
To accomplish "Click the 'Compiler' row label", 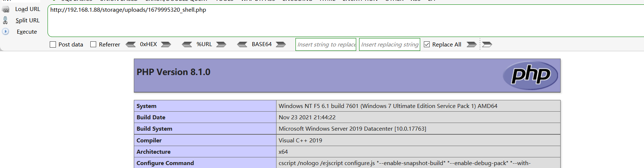I will [x=149, y=141].
